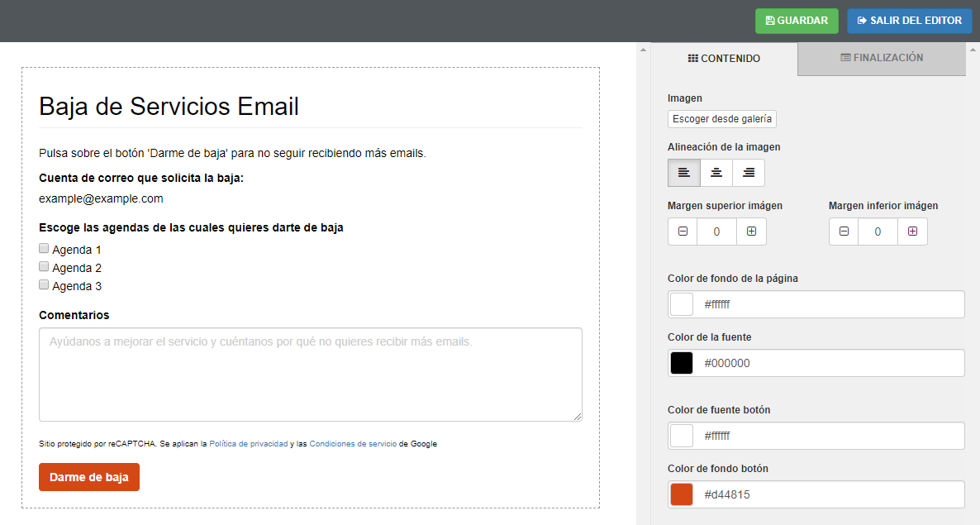Increase the bottom image margin
Image resolution: width=980 pixels, height=525 pixels.
click(x=912, y=231)
